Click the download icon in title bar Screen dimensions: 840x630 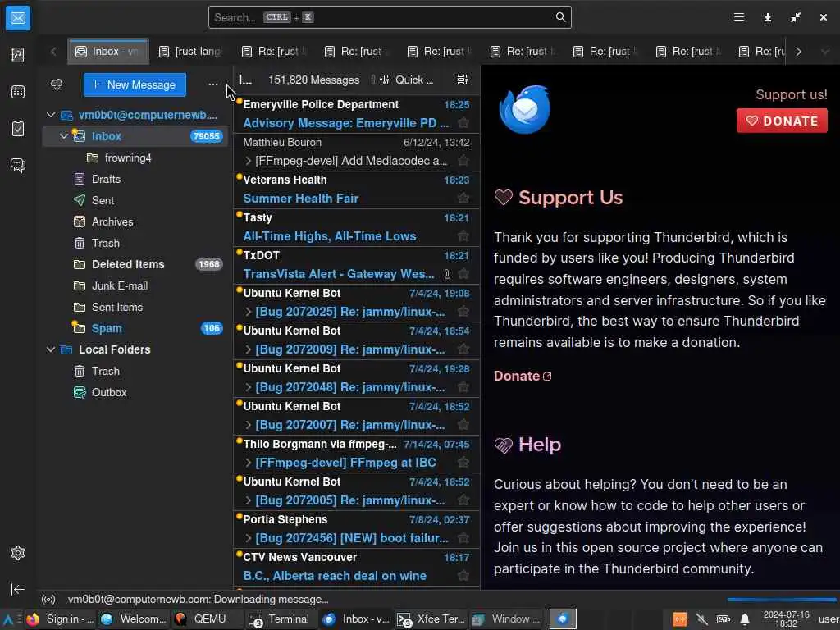point(767,18)
